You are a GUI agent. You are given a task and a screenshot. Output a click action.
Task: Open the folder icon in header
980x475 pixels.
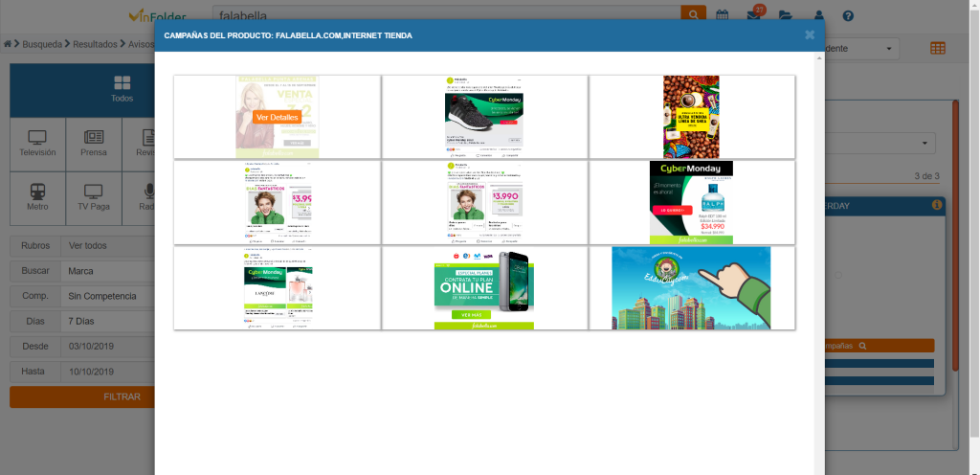click(x=786, y=15)
